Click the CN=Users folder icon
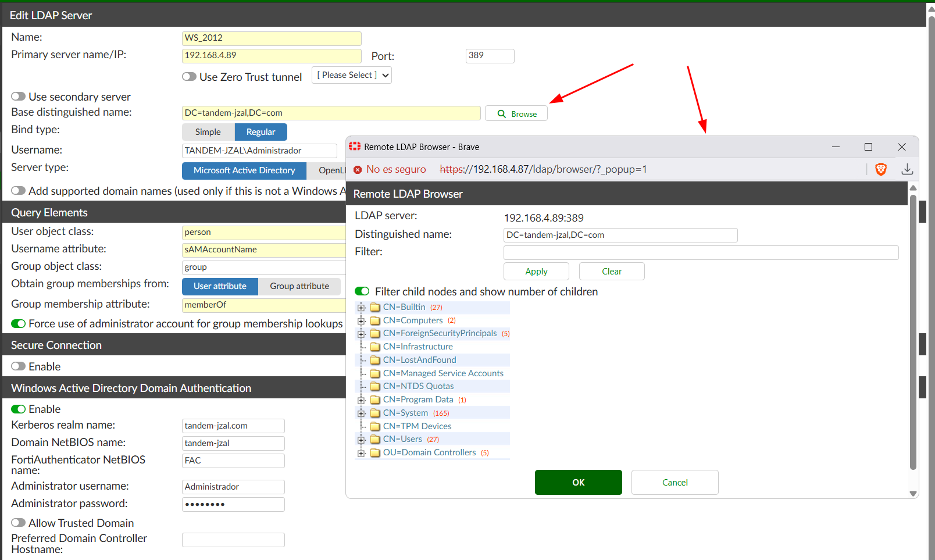This screenshot has width=935, height=560. [x=375, y=440]
